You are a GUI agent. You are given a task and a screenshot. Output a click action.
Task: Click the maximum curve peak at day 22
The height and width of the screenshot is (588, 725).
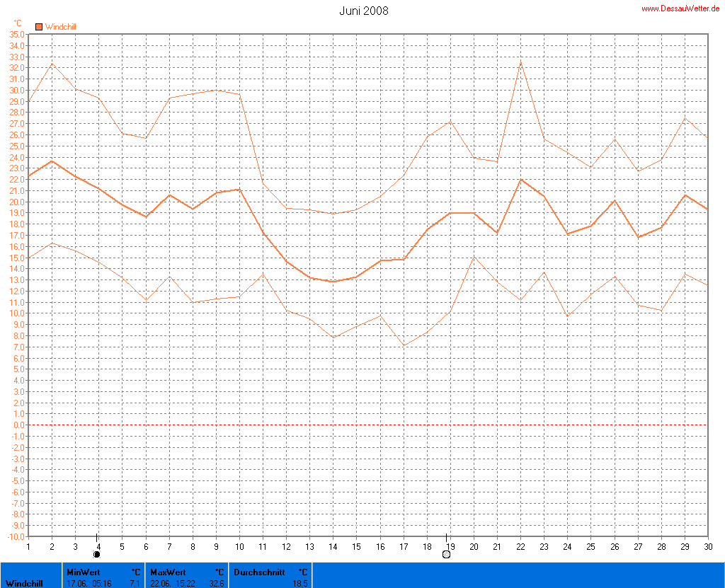520,62
